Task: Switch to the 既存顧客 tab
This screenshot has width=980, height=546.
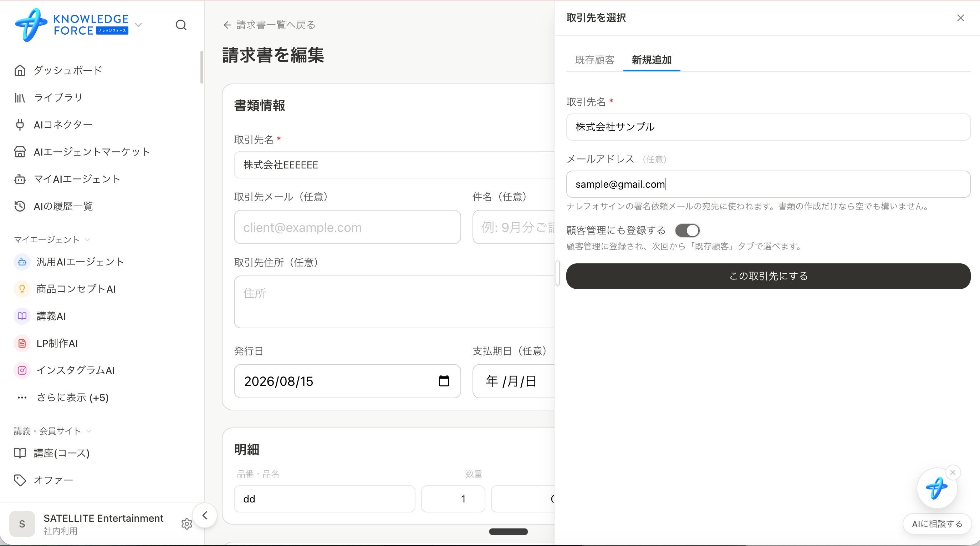Action: (x=594, y=60)
